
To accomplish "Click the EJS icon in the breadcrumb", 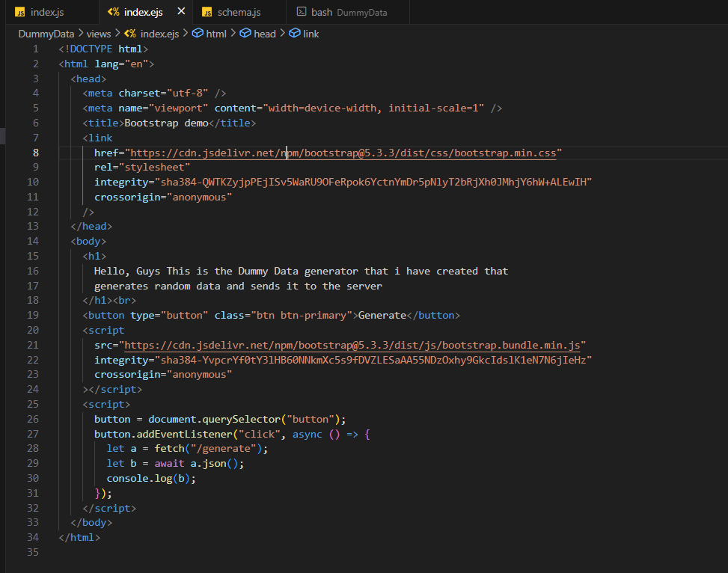I will click(x=129, y=34).
